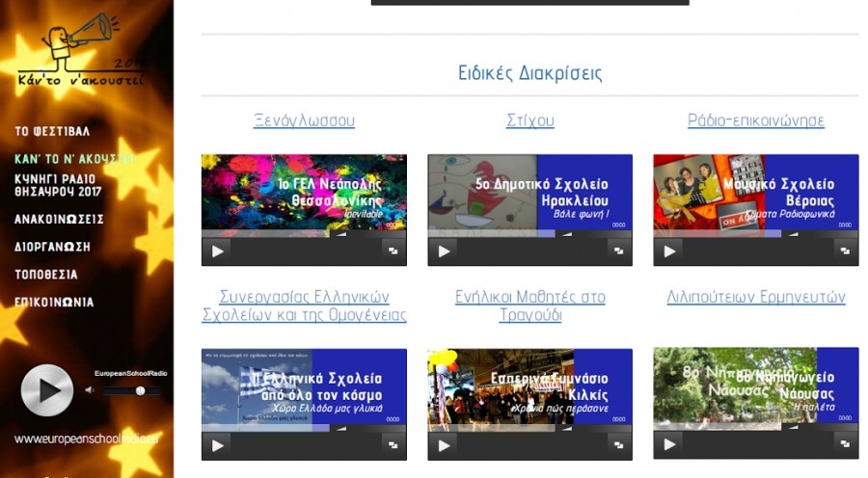Image resolution: width=868 pixels, height=478 pixels.
Task: Play the Νηπιαγωγείο Νάουσας video
Action: pyautogui.click(x=669, y=444)
